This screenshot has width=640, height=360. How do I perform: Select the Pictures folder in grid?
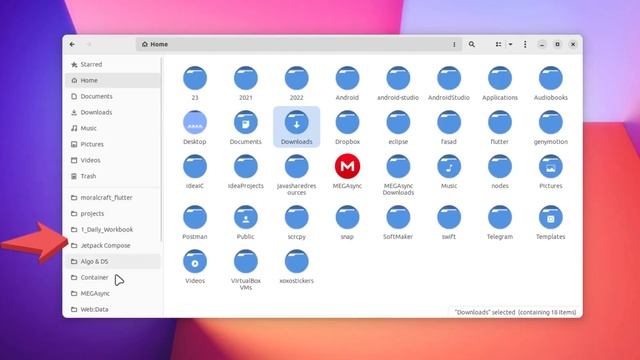[x=551, y=171]
